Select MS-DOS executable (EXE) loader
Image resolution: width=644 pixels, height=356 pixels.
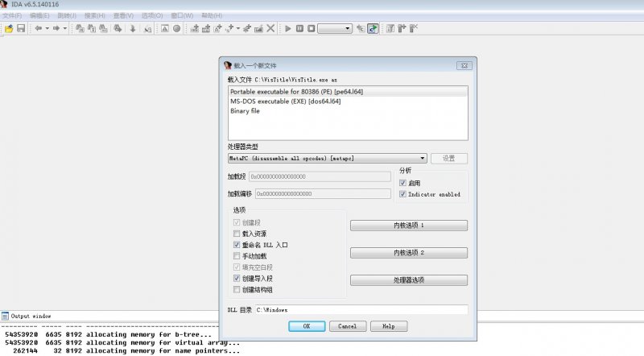pos(348,101)
